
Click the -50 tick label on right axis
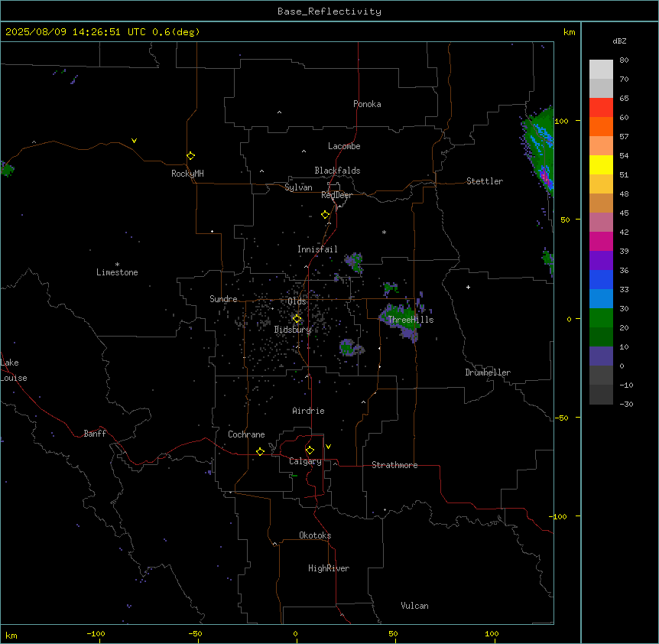562,418
